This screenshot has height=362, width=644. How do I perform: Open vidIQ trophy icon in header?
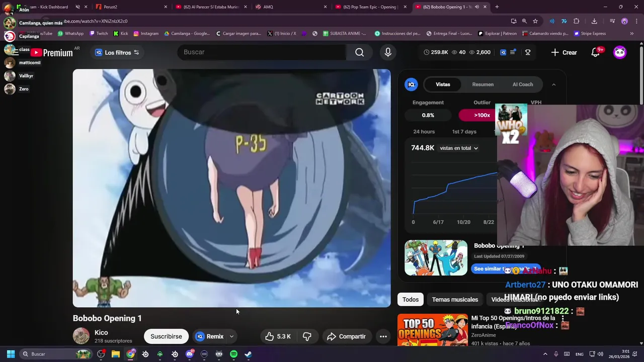click(x=528, y=52)
